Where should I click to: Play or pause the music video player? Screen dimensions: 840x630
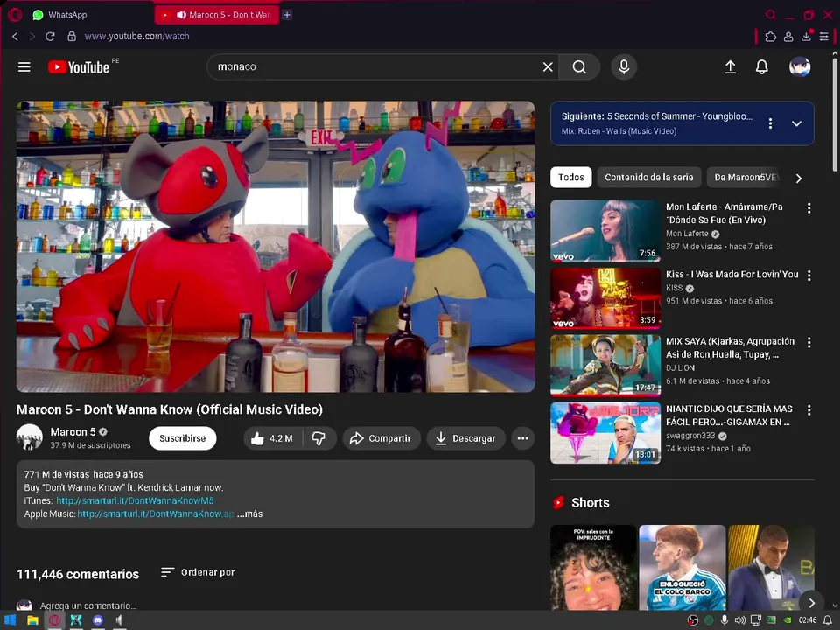(276, 247)
